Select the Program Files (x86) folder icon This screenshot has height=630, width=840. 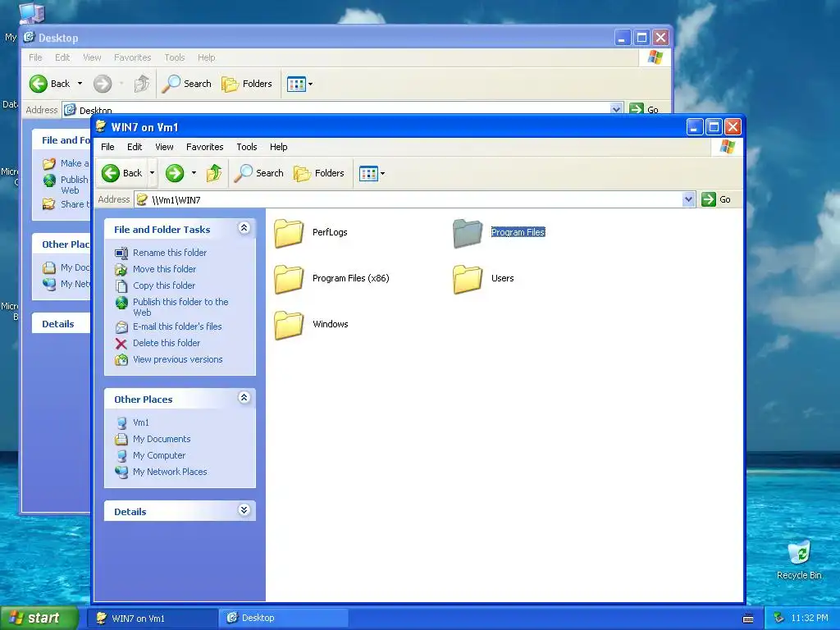[x=289, y=279]
